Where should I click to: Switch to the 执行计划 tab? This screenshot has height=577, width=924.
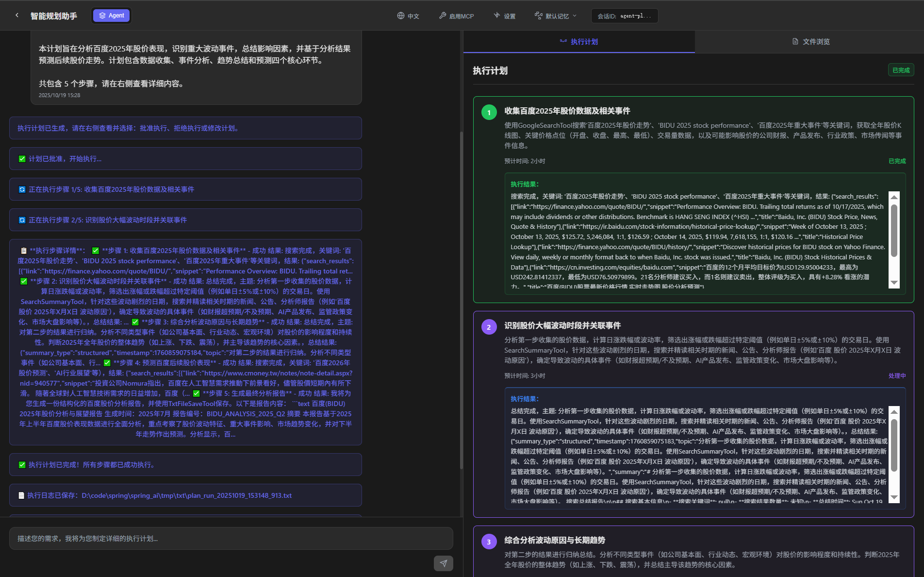[x=579, y=42]
